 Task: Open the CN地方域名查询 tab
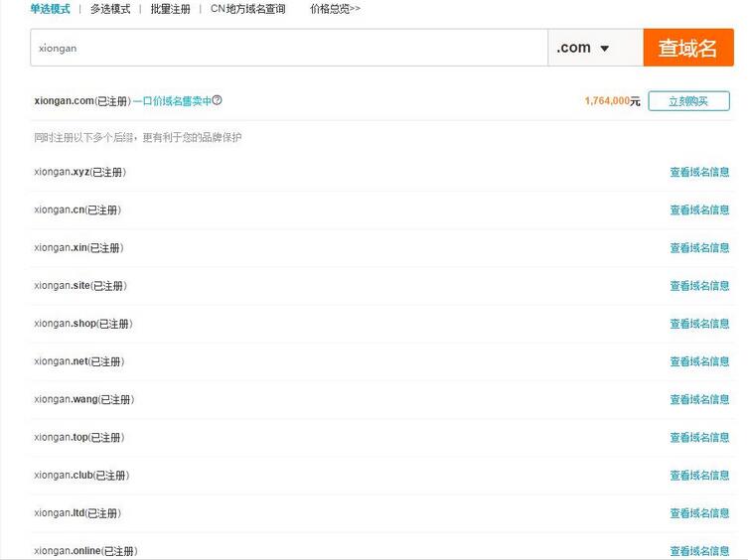[x=247, y=9]
